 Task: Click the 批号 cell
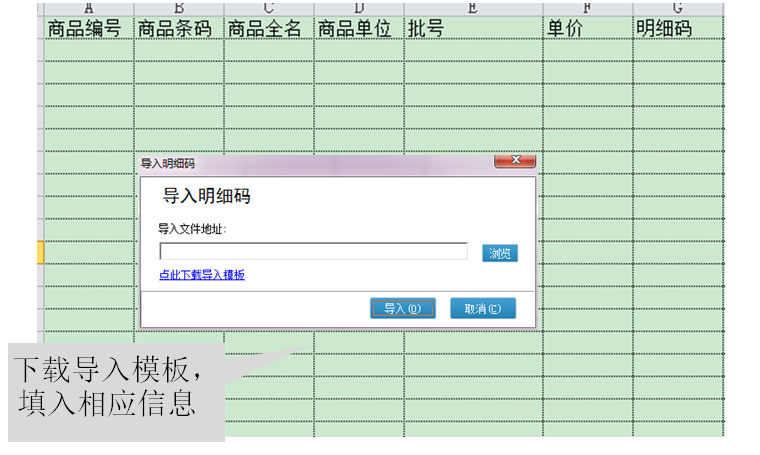click(473, 29)
